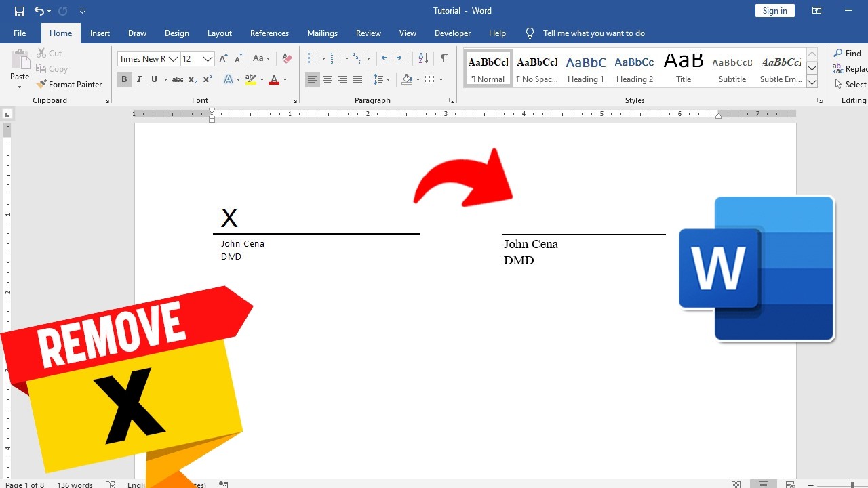Toggle Italic formatting
This screenshot has width=868, height=488.
[x=139, y=79]
